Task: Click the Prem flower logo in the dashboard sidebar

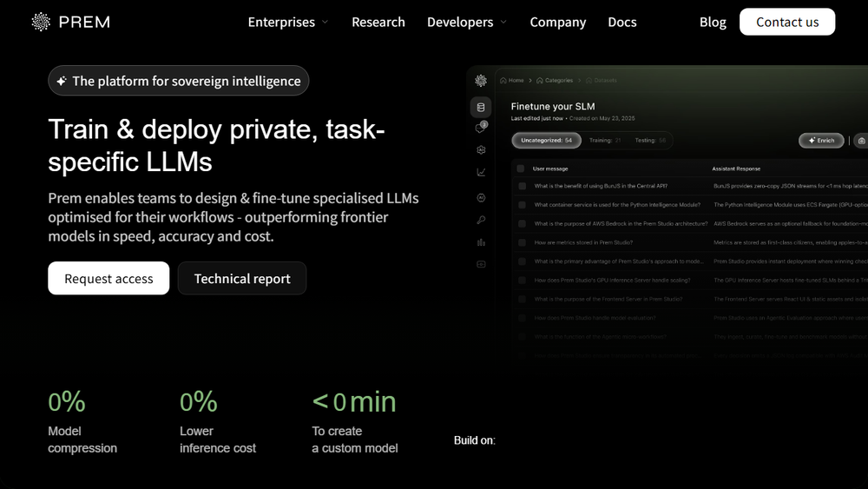Action: [481, 81]
